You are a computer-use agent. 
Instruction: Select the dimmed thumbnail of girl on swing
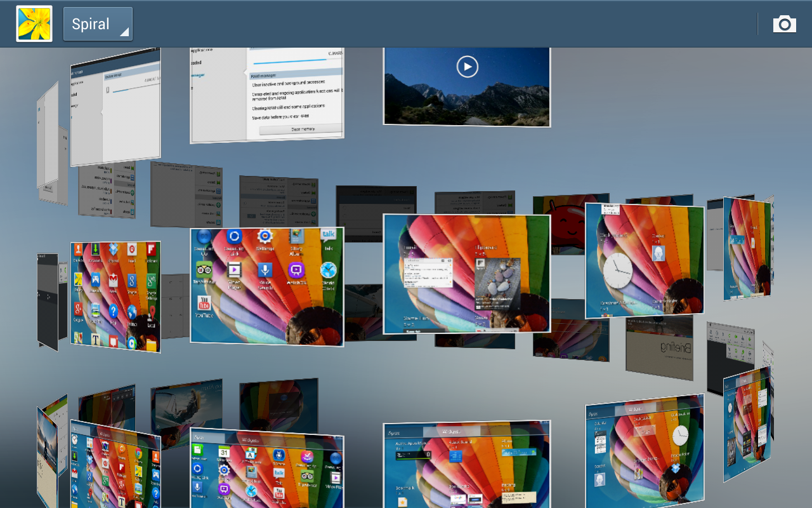(x=187, y=403)
